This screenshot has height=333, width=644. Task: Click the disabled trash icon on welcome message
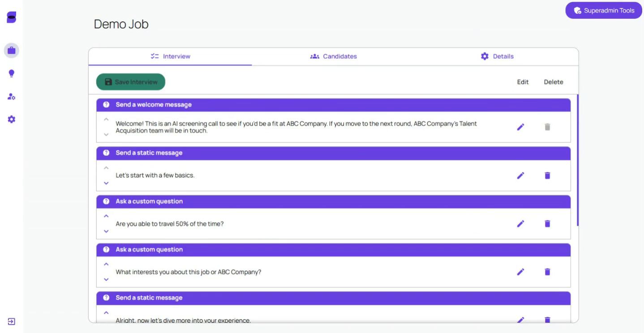547,127
